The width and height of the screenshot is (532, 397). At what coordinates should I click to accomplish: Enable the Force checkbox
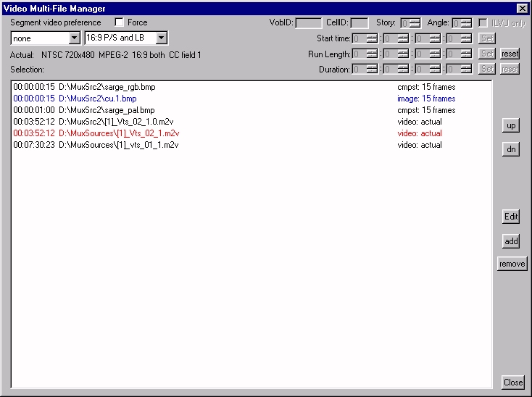(120, 22)
